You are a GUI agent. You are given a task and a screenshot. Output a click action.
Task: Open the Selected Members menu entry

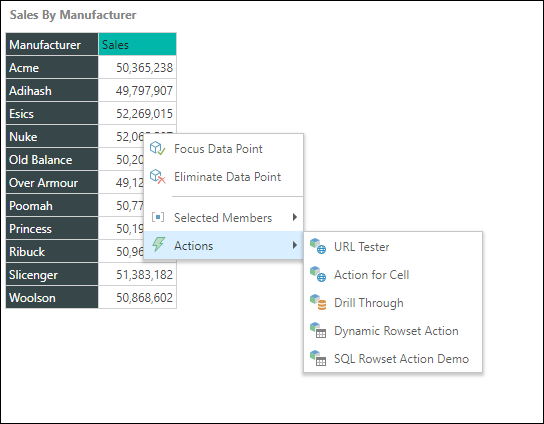[x=223, y=218]
